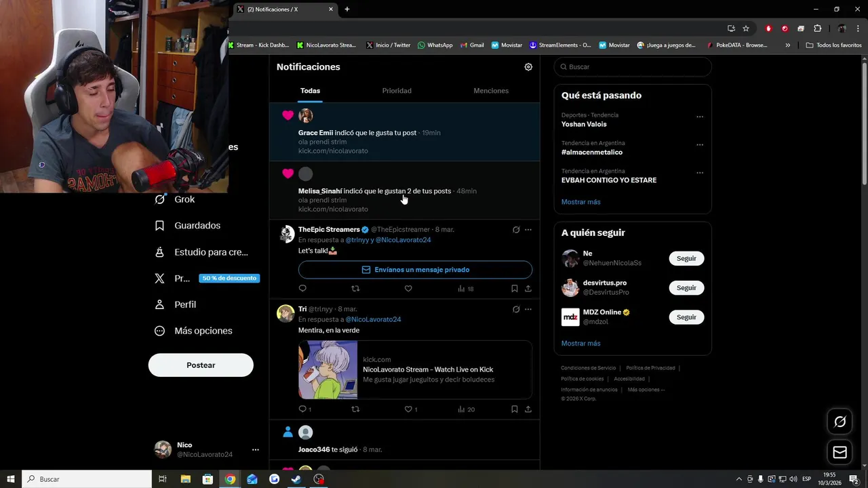Follow MDZ Online account

[686, 317]
